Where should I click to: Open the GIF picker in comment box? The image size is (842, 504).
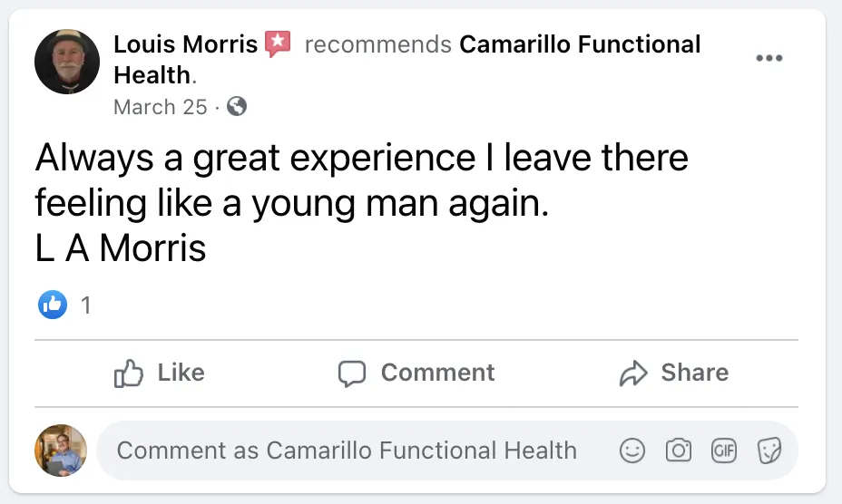click(x=723, y=451)
